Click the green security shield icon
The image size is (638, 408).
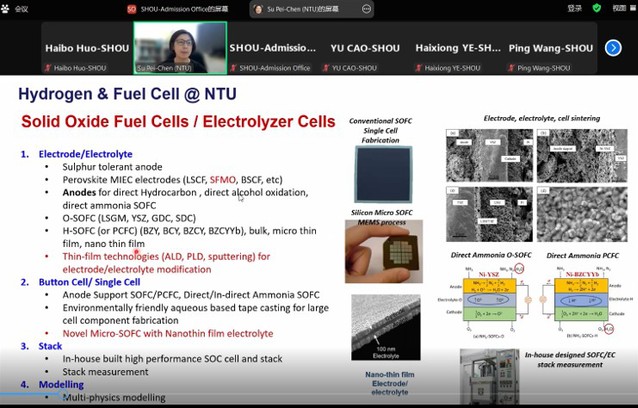pos(596,8)
